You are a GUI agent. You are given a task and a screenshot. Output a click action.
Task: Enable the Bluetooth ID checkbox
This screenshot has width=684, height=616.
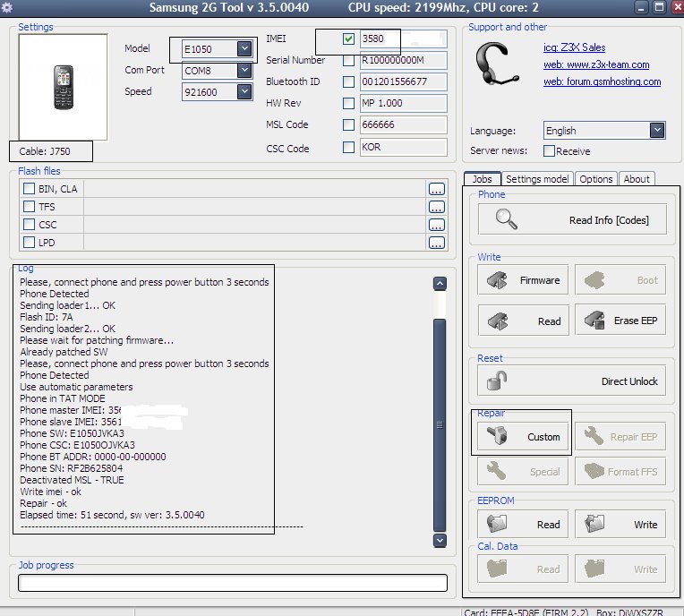pos(348,81)
